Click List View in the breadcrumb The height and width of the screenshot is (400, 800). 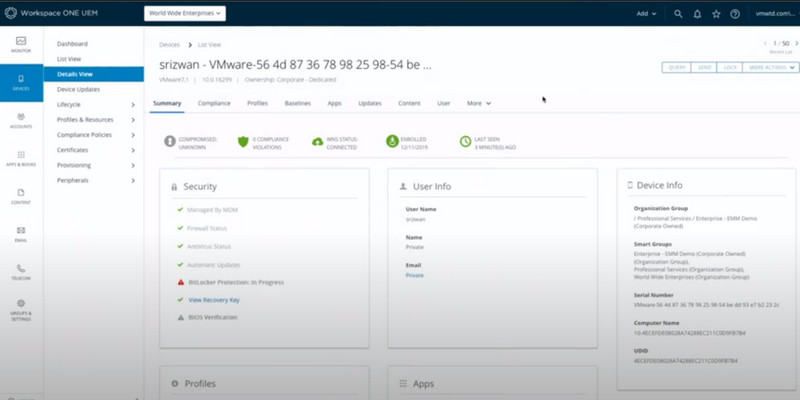(x=209, y=45)
